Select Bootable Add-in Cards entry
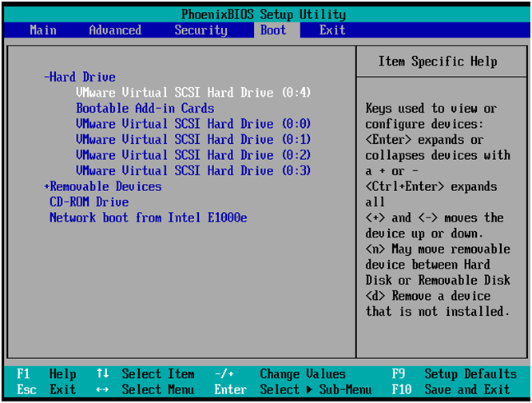The width and height of the screenshot is (532, 403). coord(145,108)
